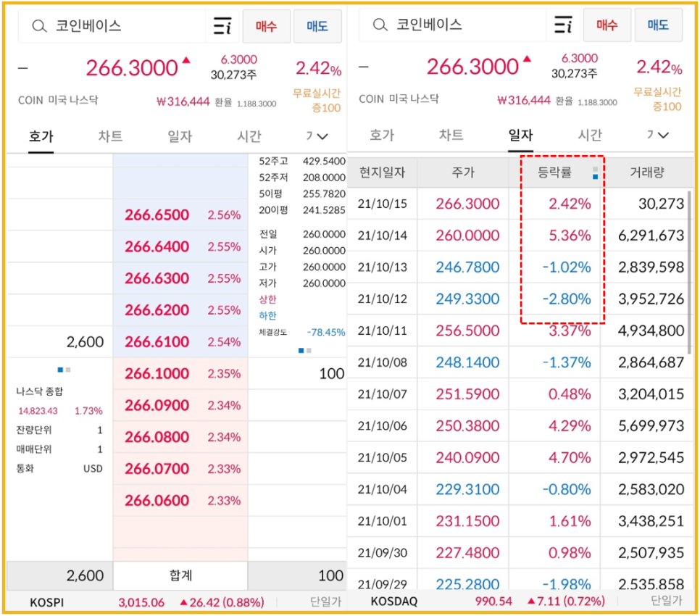The height and width of the screenshot is (616, 700).
Task: Click the indicator dots above 나스닥 종합
Action: tap(64, 370)
